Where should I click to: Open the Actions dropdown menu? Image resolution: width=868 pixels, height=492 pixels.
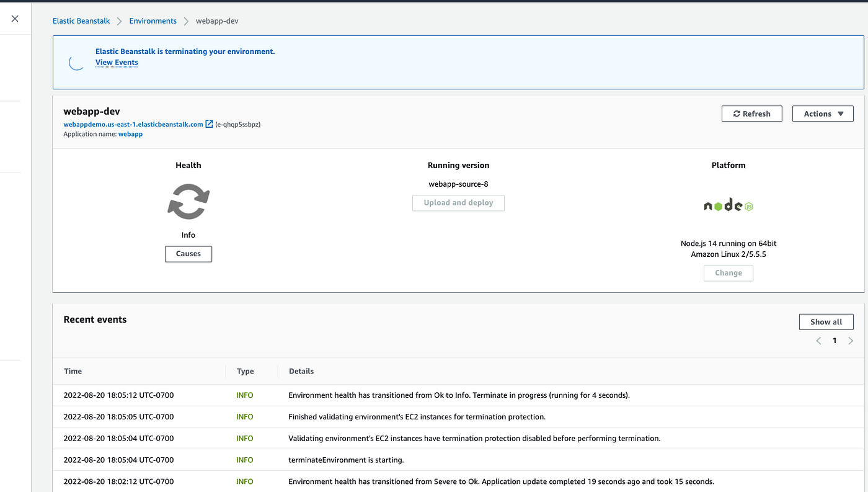[x=823, y=114]
